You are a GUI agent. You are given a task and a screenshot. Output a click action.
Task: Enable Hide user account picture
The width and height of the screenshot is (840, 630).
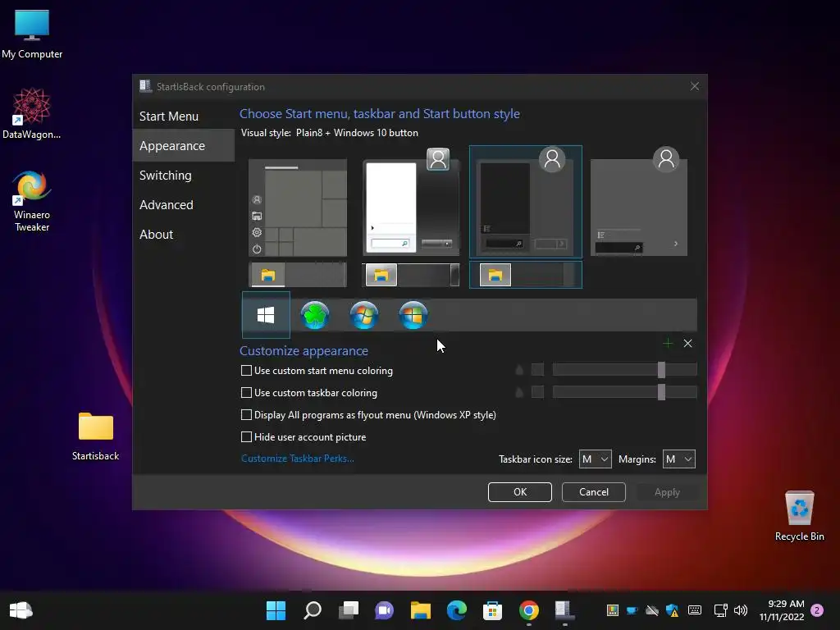(x=246, y=437)
